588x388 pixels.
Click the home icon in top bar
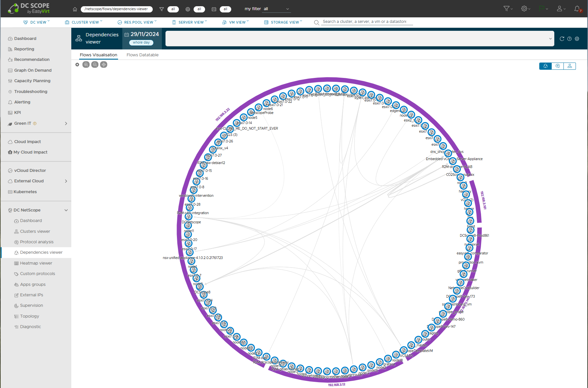click(x=75, y=9)
